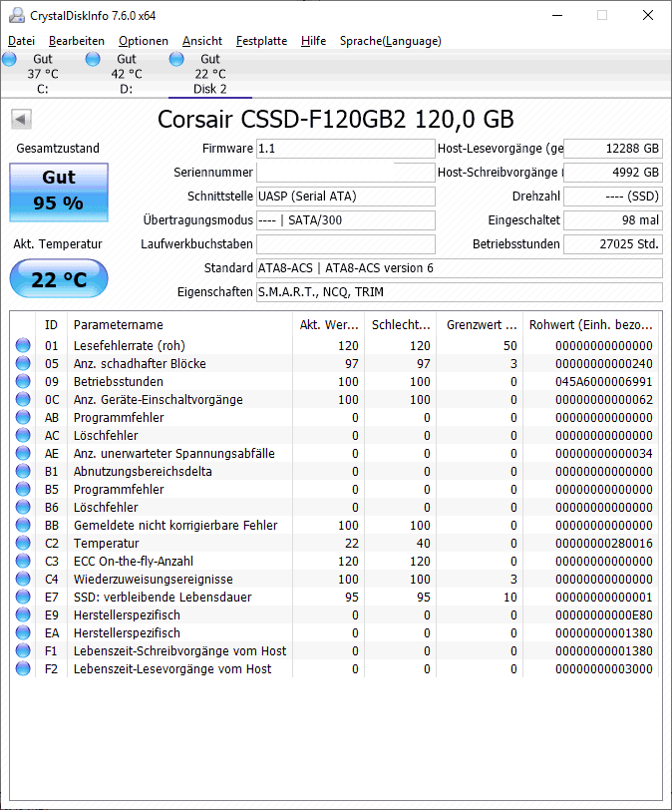Click the ID column header
Screen dimensions: 672x810
tap(51, 325)
